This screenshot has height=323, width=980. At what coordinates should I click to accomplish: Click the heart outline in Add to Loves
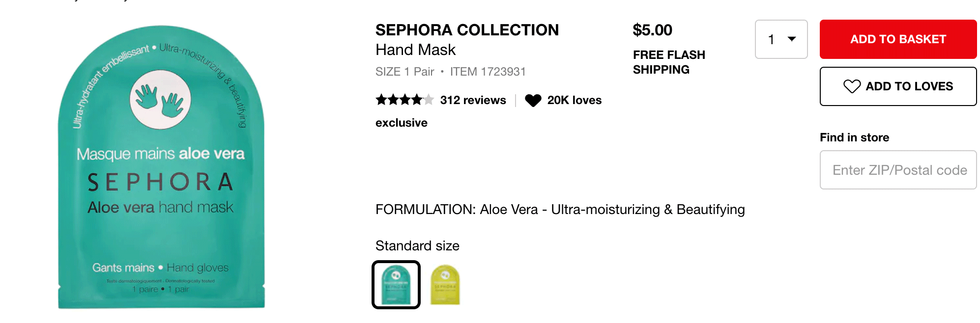click(852, 86)
